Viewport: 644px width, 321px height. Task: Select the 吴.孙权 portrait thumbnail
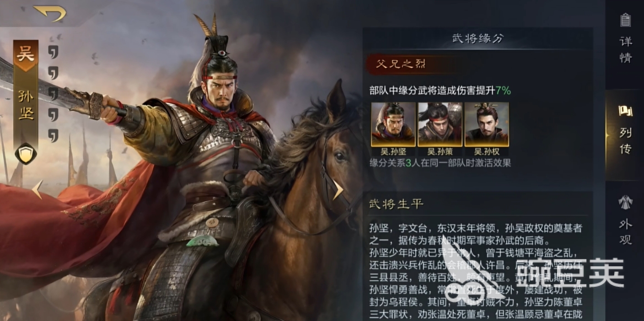click(487, 124)
